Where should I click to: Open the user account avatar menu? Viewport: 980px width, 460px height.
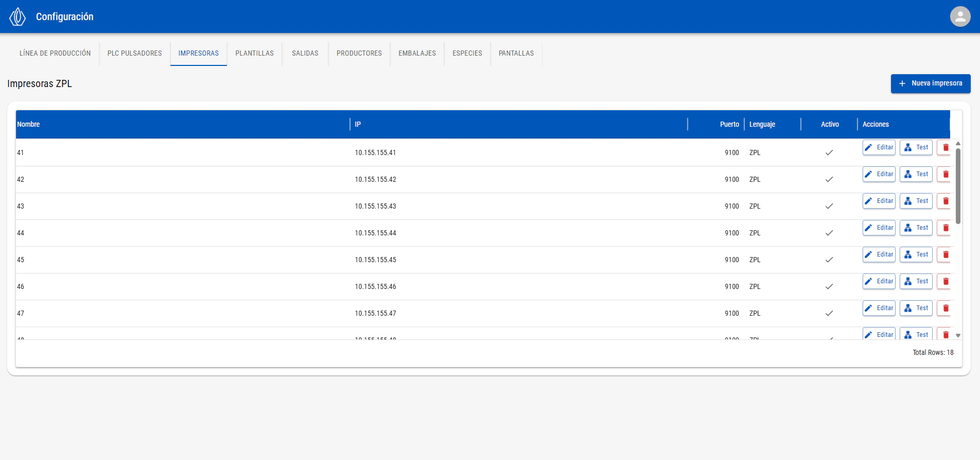[960, 16]
